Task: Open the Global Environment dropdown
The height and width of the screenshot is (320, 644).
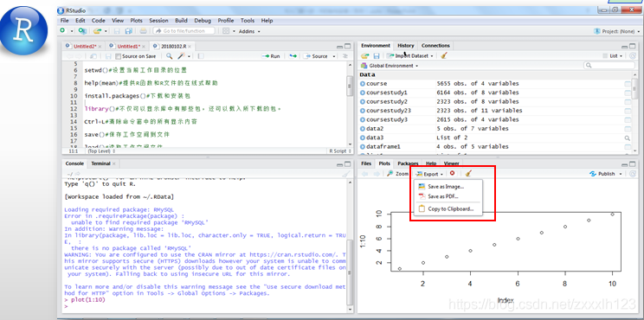Action: pos(390,66)
